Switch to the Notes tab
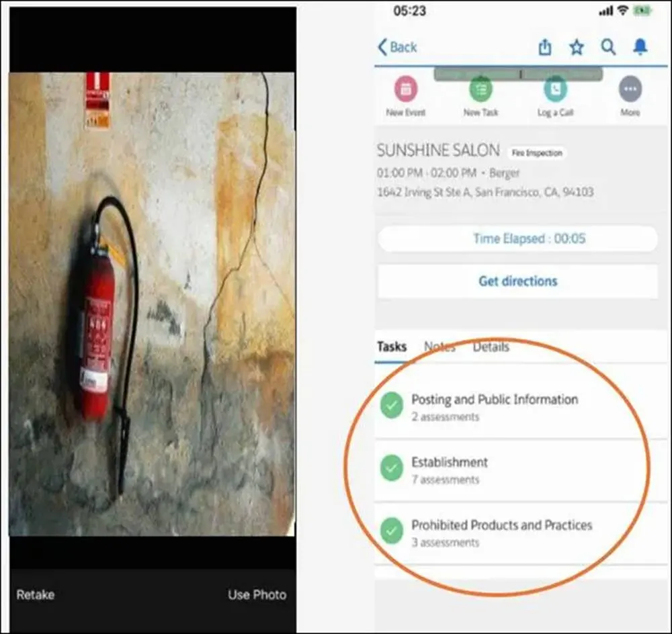This screenshot has width=672, height=634. point(439,347)
